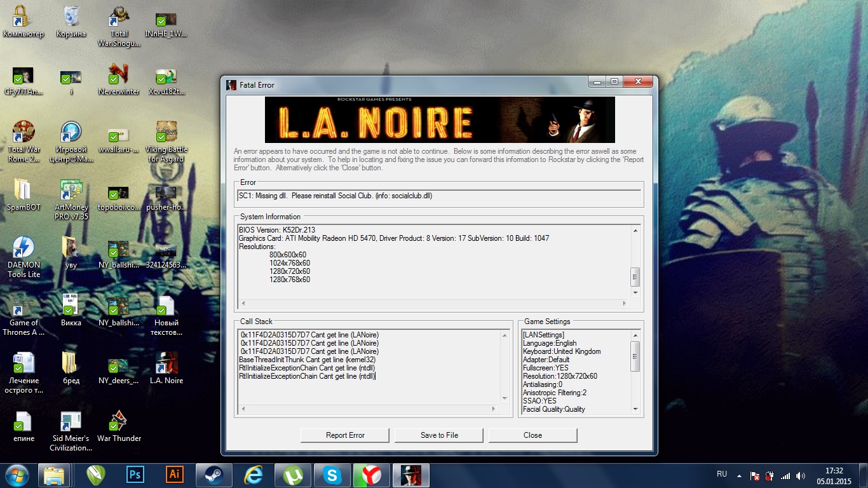Image resolution: width=868 pixels, height=488 pixels.
Task: Click the 1024x768x60 resolution entry
Action: pyautogui.click(x=290, y=263)
